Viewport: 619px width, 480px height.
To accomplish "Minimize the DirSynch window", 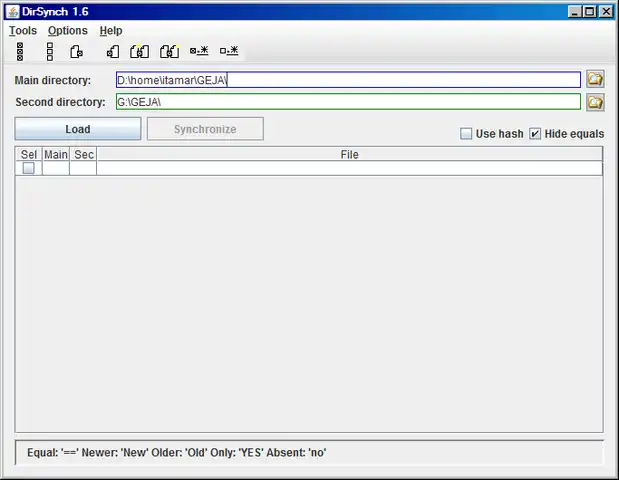I will click(x=575, y=11).
